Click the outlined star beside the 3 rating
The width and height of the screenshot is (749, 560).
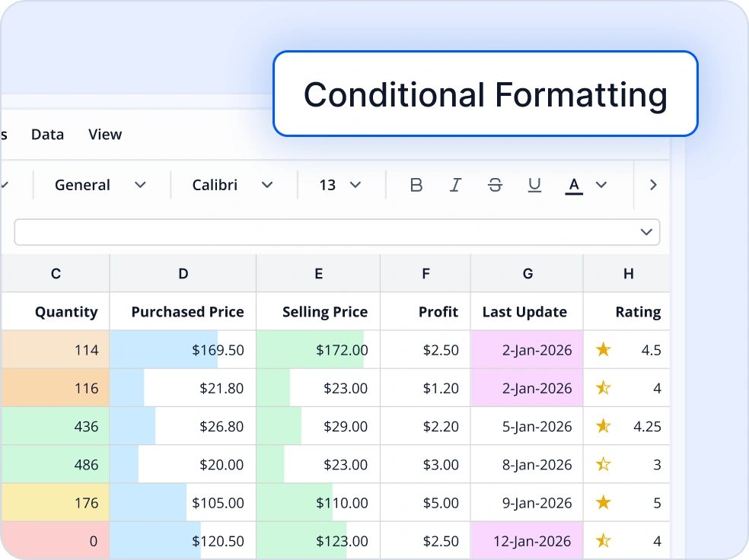604,464
